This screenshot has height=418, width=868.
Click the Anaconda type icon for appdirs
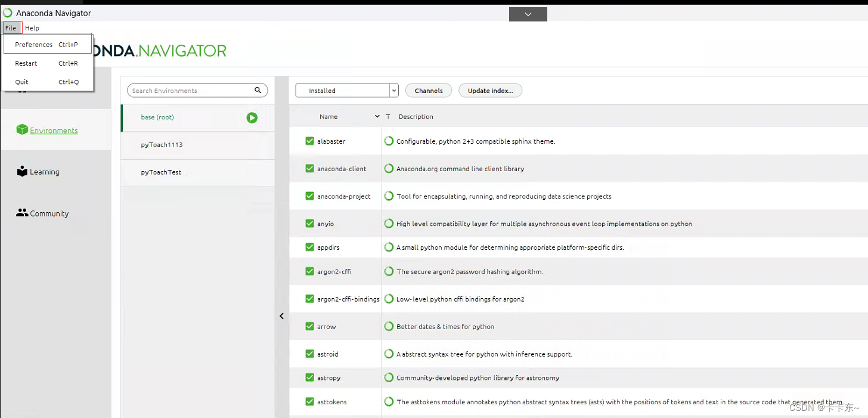pos(389,247)
